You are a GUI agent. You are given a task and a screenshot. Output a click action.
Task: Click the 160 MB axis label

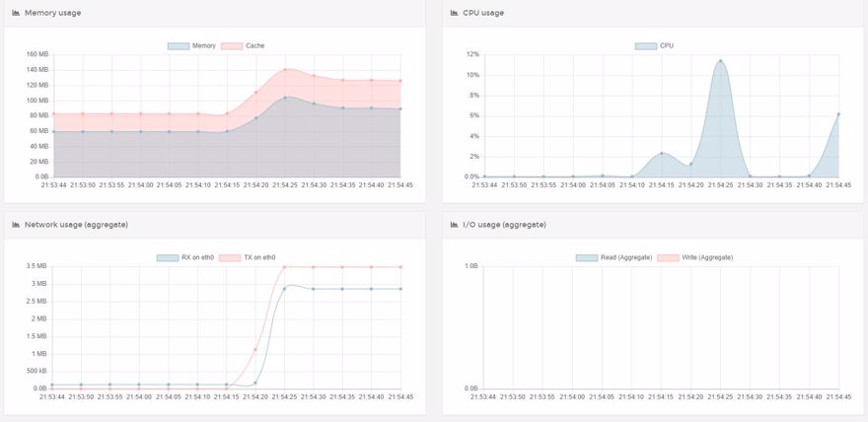(37, 54)
